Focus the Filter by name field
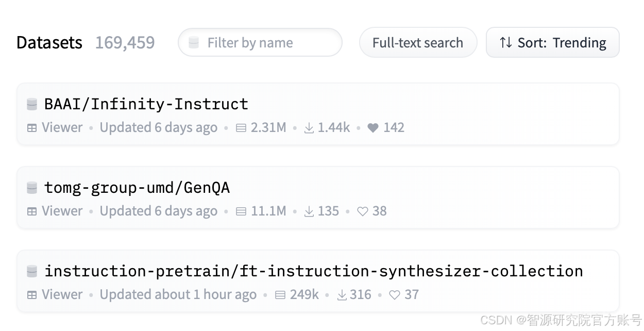644x331 pixels. (260, 42)
